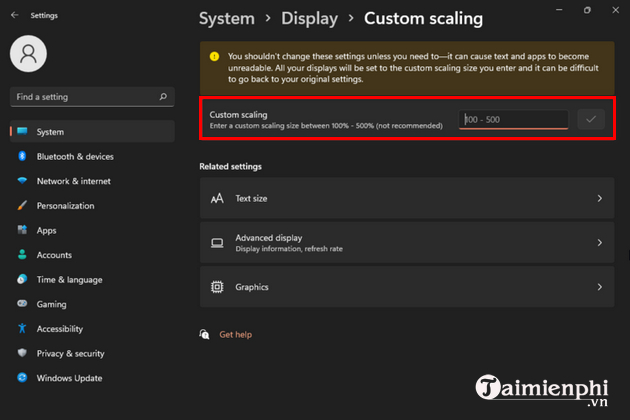Image resolution: width=630 pixels, height=420 pixels.
Task: Focus the 100 - 500 scaling input
Action: tap(513, 119)
